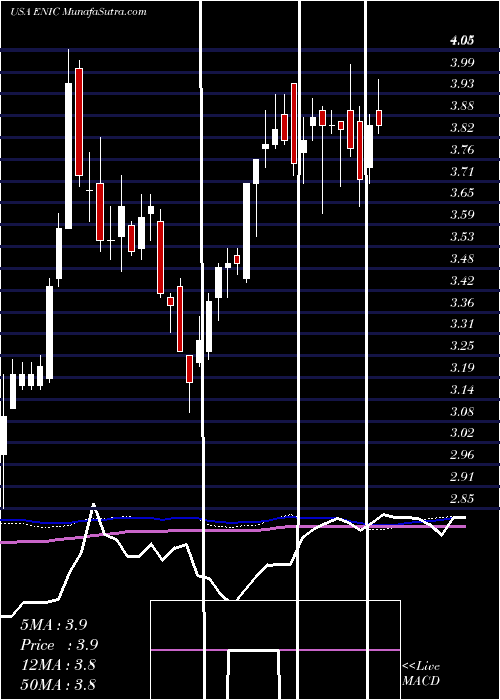Click the 3.82 price axis label
Image resolution: width=500 pixels, height=700 pixels.
(462, 128)
